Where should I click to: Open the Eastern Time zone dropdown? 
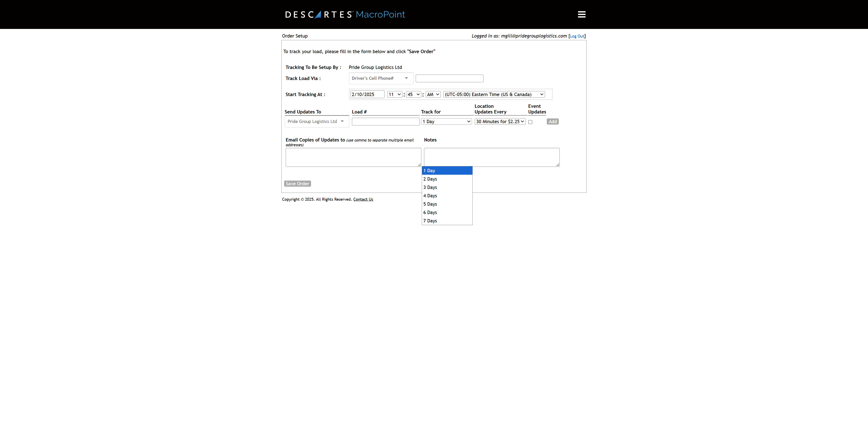494,94
